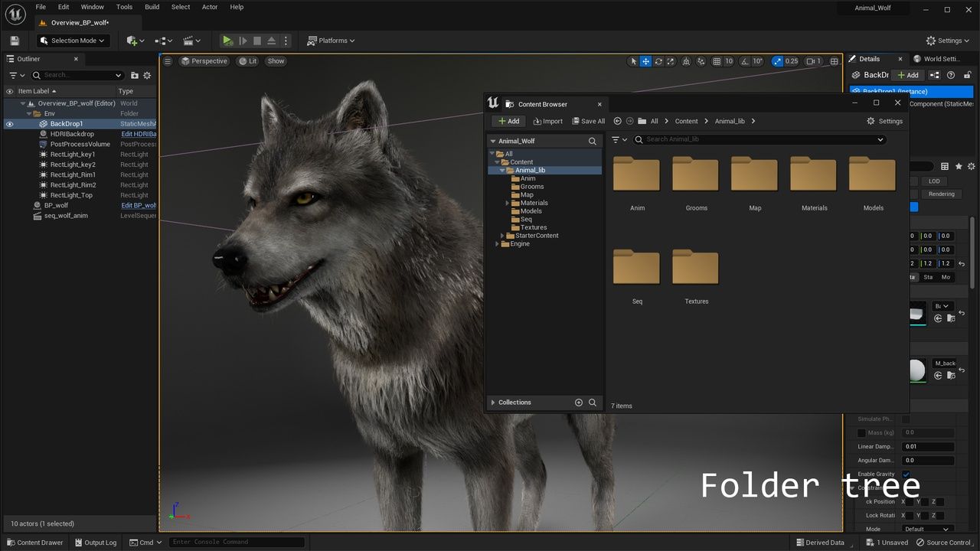
Task: Toggle the Enable Gravity checkbox
Action: tap(906, 474)
